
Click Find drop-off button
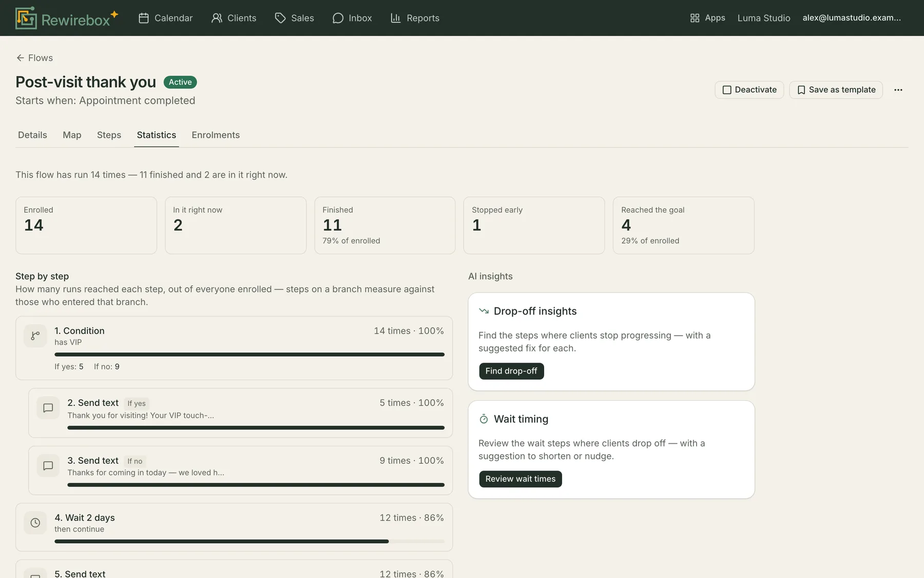click(x=511, y=371)
